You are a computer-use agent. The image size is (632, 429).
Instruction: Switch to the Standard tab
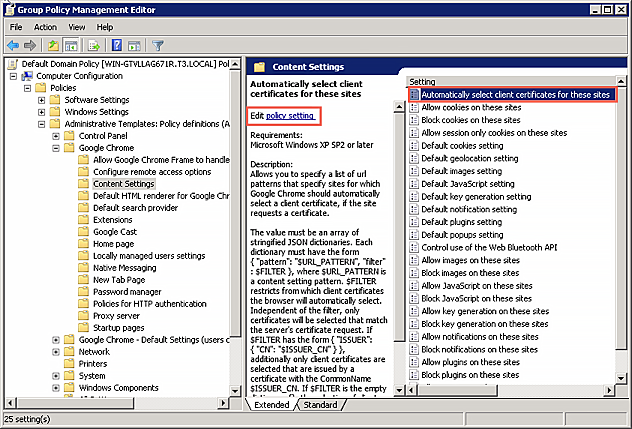pyautogui.click(x=320, y=405)
